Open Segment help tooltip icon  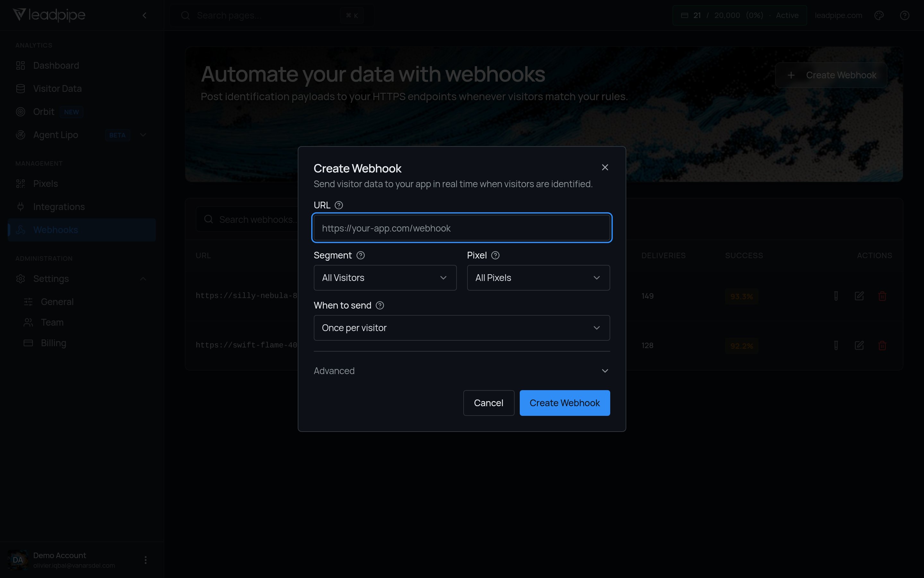click(360, 255)
